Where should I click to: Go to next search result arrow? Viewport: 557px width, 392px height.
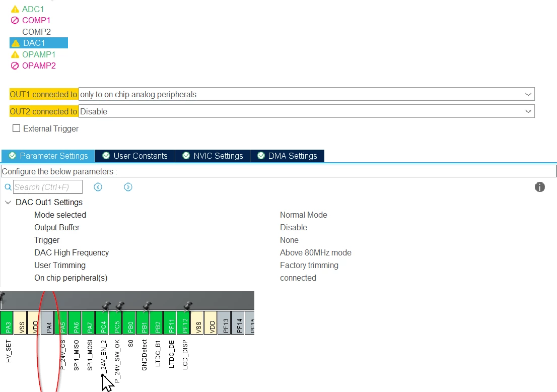(128, 187)
